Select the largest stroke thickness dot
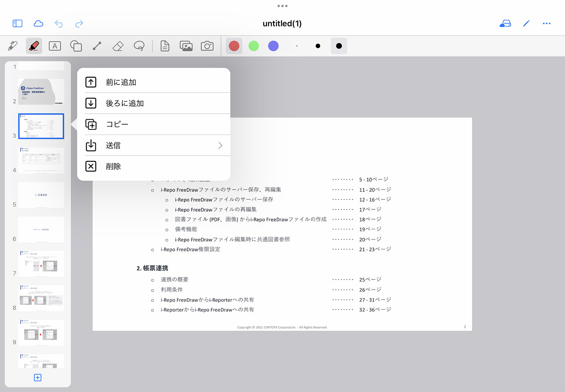 tap(339, 46)
